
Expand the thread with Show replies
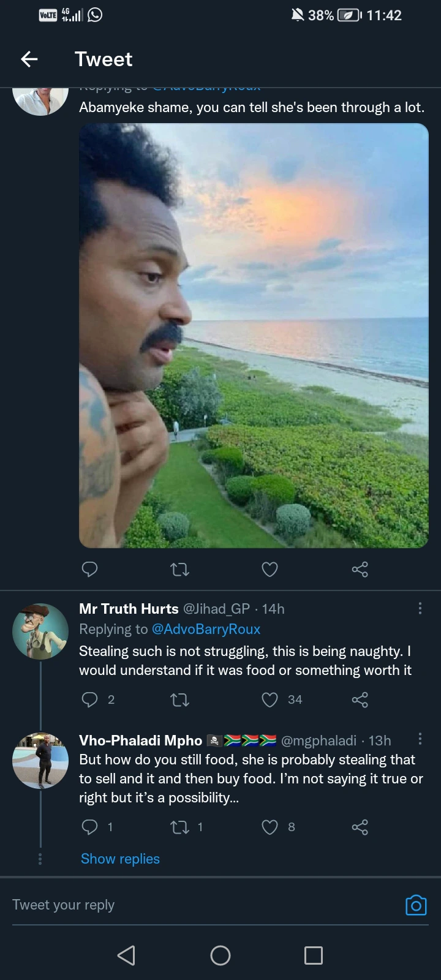pyautogui.click(x=120, y=859)
